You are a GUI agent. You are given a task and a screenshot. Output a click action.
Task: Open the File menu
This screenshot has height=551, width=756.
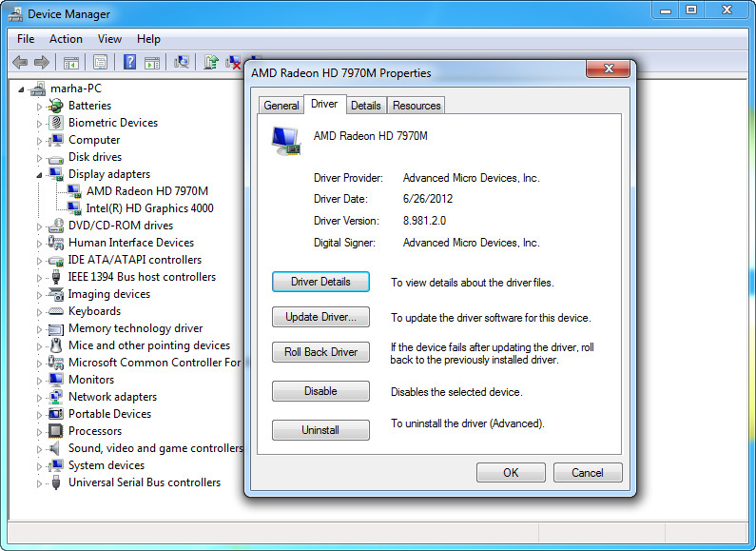(x=26, y=39)
